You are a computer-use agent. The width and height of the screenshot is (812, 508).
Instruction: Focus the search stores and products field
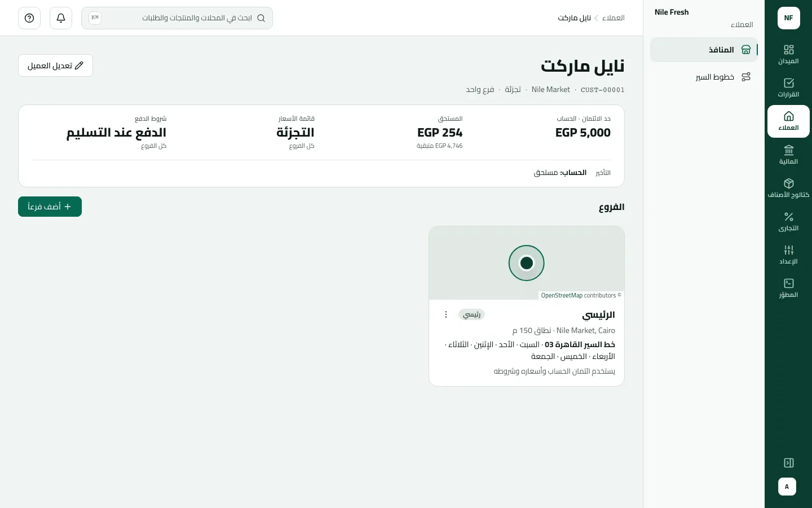click(177, 18)
